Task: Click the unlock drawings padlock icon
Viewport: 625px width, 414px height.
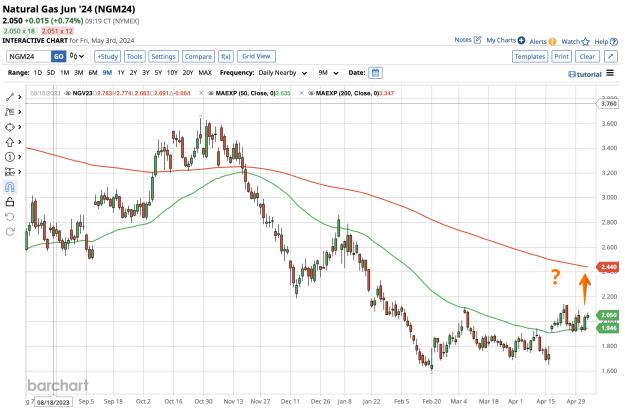Action: pos(10,202)
